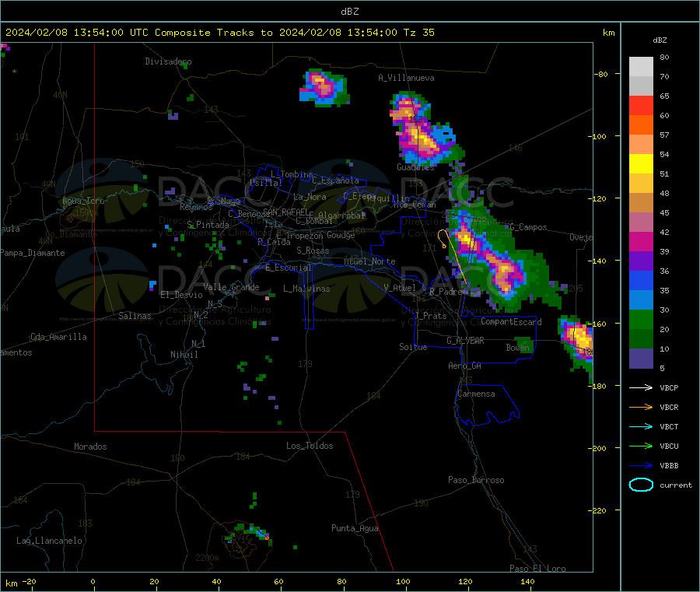This screenshot has height=592, width=700.
Task: Click the 'L_Malvinas' place label
Action: pos(306,289)
